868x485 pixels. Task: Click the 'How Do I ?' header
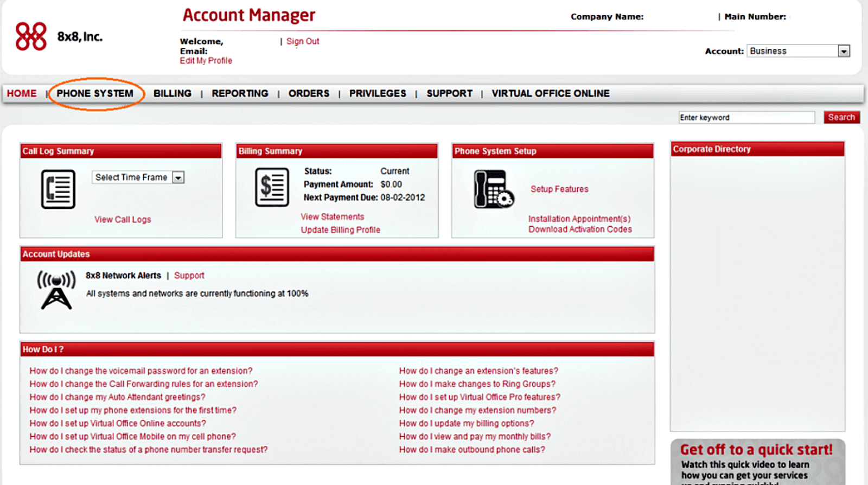tap(337, 349)
